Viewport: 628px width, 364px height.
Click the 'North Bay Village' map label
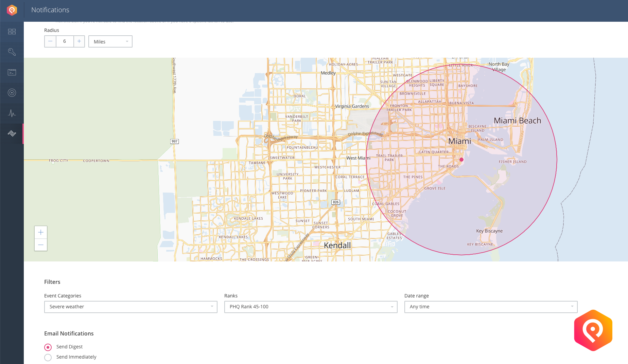(499, 67)
